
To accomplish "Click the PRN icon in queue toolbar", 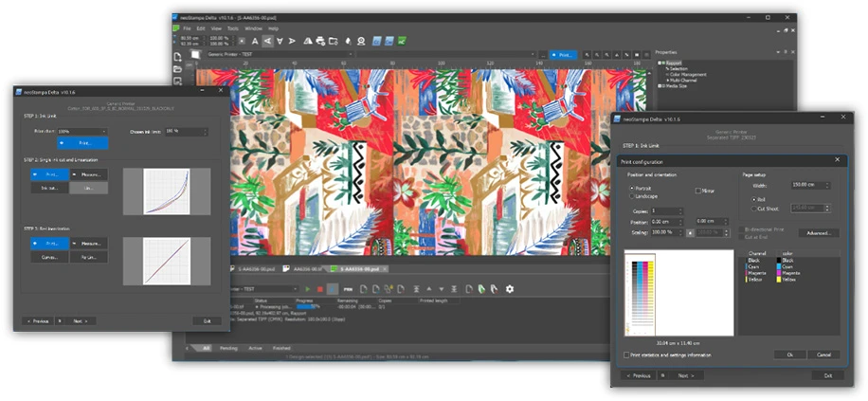I will pyautogui.click(x=348, y=289).
